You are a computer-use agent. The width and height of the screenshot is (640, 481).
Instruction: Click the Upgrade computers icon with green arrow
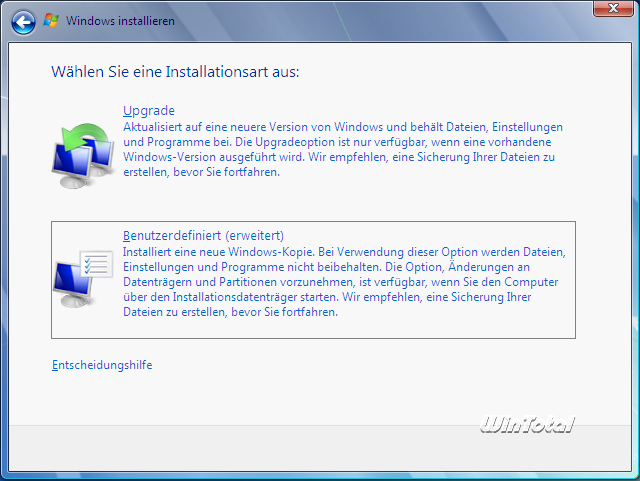tap(83, 156)
